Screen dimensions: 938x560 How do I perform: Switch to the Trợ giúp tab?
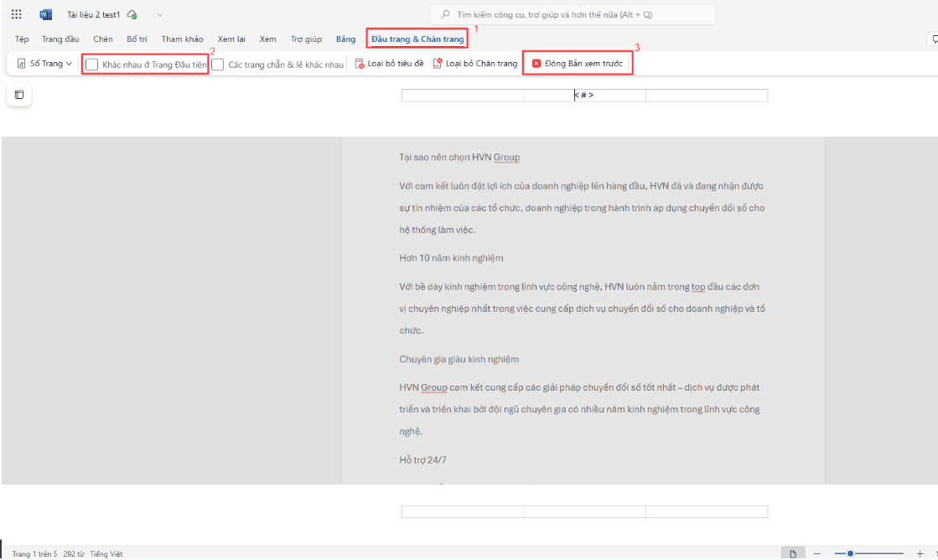click(306, 39)
